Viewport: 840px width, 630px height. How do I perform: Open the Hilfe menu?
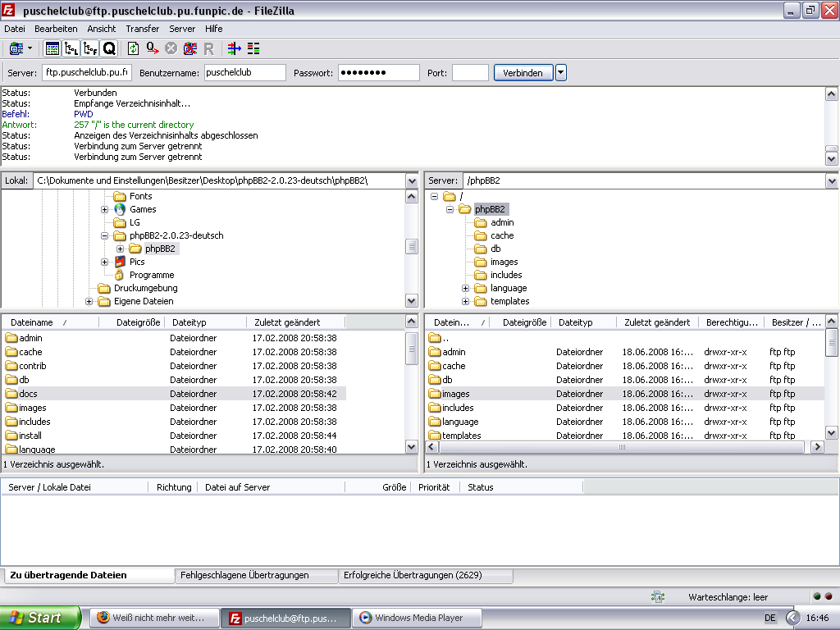tap(214, 29)
